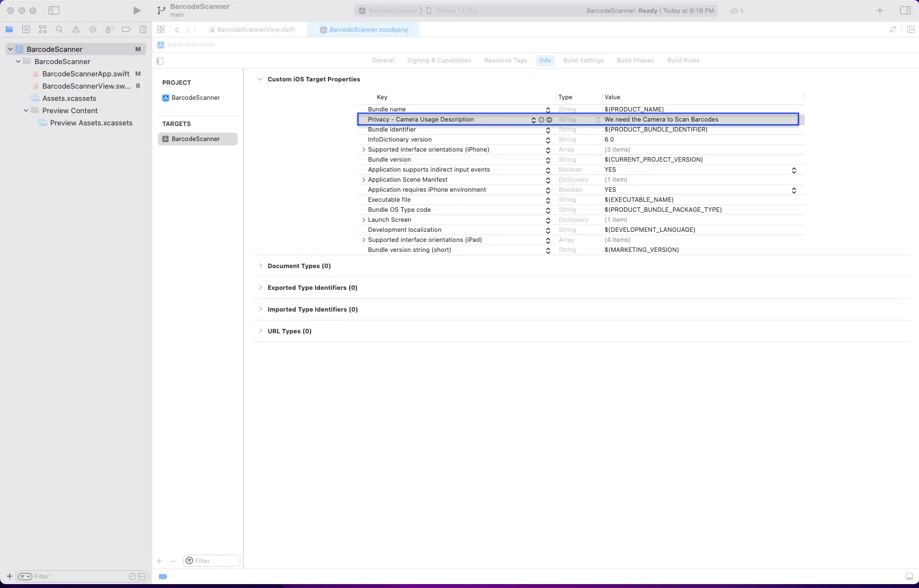Click the blue tag icon in bottom bar
919x588 pixels.
coord(163,576)
